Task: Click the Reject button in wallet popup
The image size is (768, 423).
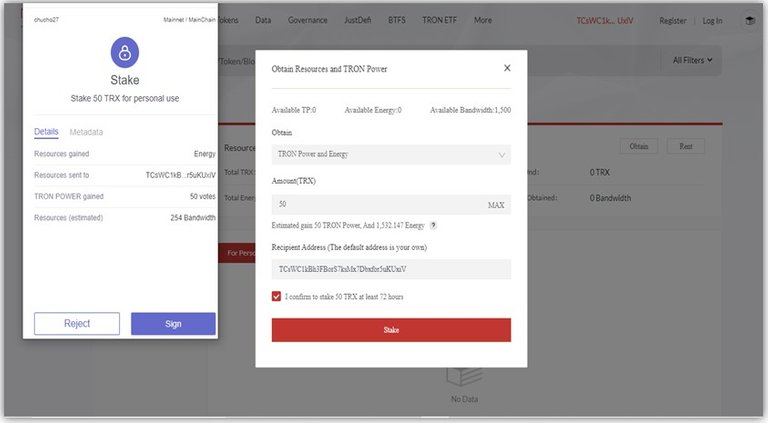Action: pyautogui.click(x=77, y=324)
